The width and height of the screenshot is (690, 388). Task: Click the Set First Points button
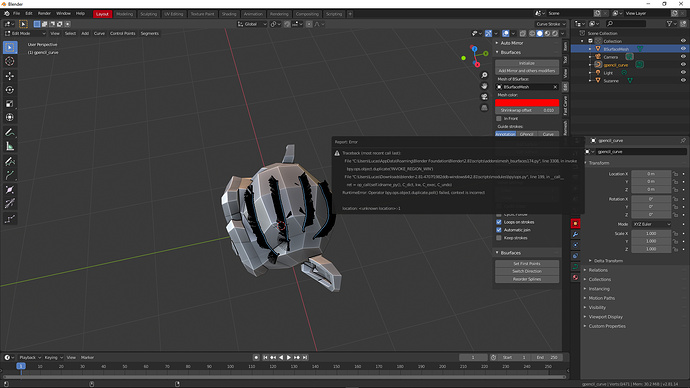click(x=527, y=264)
